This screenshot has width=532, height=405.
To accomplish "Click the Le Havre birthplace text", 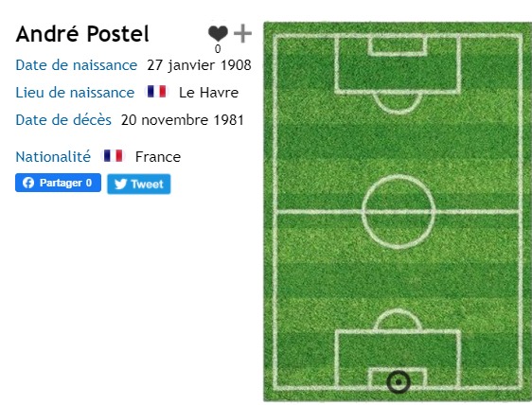I will click(x=208, y=93).
